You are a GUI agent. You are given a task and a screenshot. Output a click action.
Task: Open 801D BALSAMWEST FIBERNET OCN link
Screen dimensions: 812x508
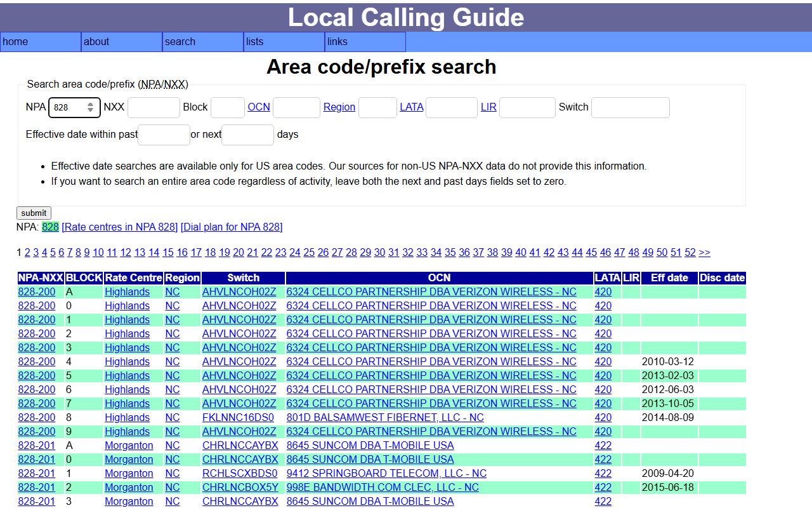click(385, 418)
